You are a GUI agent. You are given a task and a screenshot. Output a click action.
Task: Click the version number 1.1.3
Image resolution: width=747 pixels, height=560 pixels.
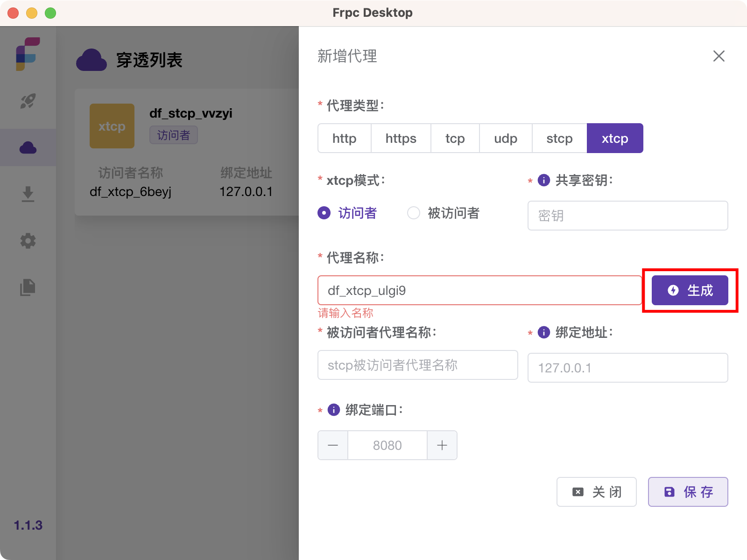(28, 525)
